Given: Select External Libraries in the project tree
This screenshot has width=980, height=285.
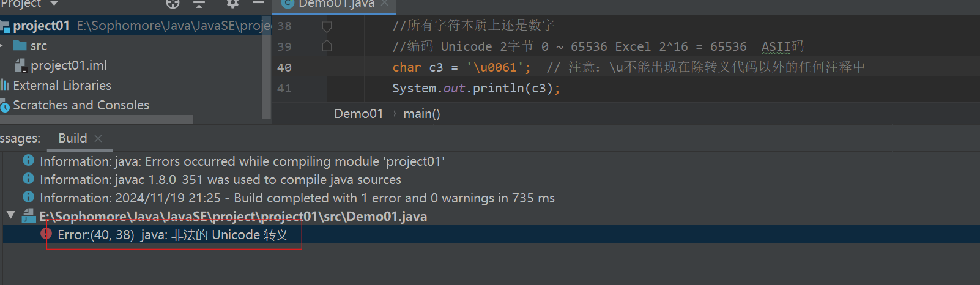Looking at the screenshot, I should pos(62,86).
